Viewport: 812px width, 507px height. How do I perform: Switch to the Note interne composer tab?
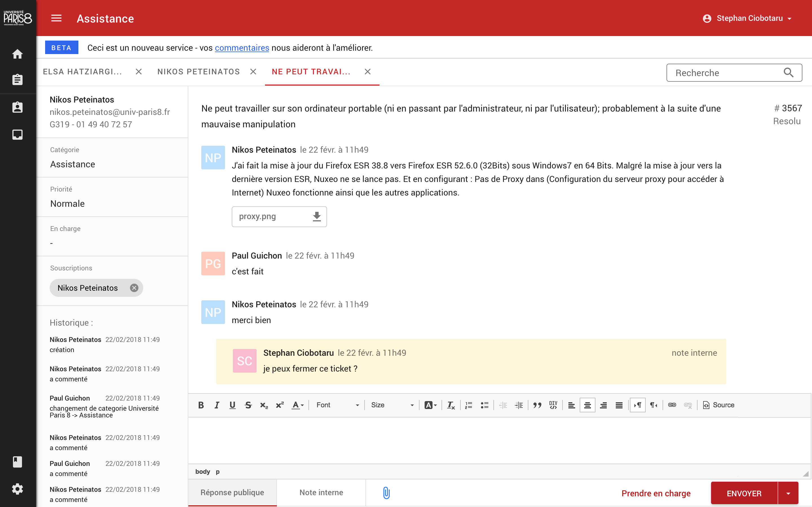point(321,492)
